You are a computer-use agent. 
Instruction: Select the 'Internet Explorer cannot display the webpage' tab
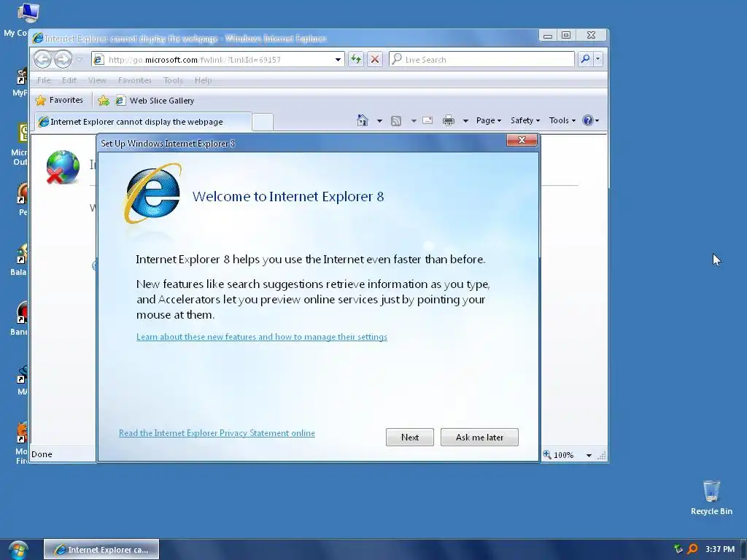point(143,122)
